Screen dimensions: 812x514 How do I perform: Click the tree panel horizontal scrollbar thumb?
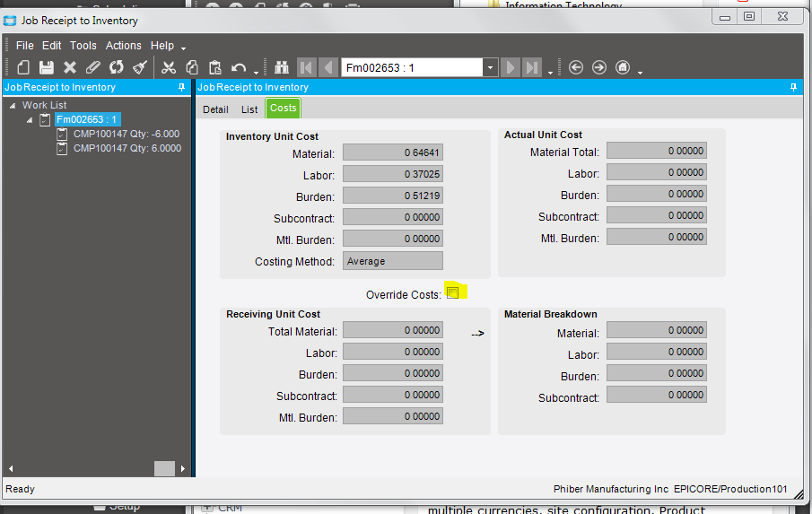(164, 468)
